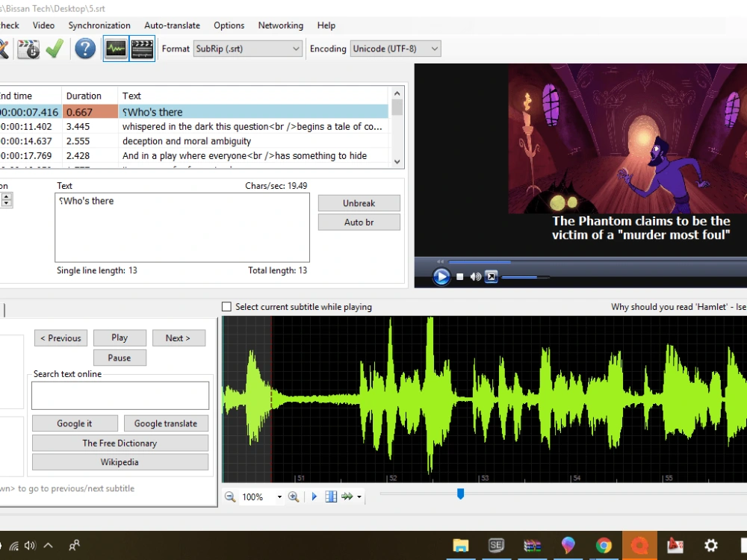Click the Pause button
The width and height of the screenshot is (747, 560).
(x=120, y=358)
